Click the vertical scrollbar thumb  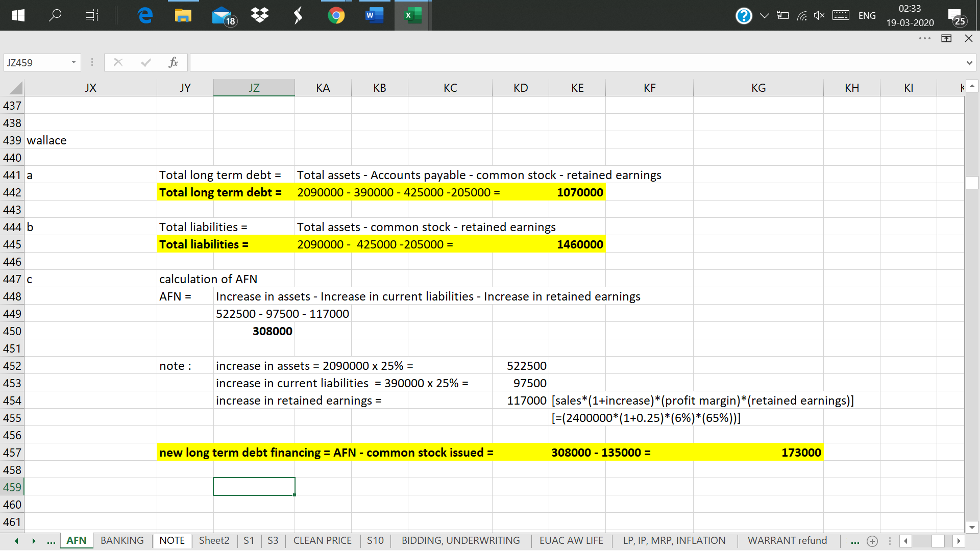tap(972, 182)
